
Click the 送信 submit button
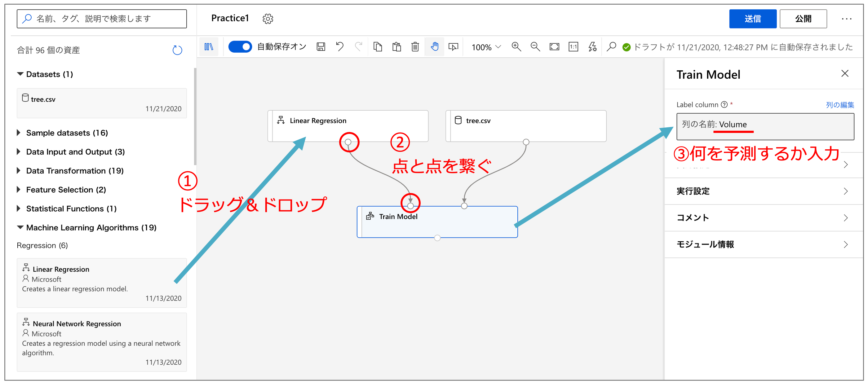[753, 19]
